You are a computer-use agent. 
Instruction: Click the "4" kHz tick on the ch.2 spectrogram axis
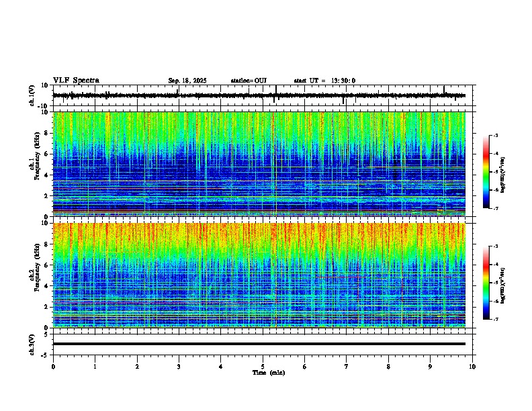(x=46, y=286)
